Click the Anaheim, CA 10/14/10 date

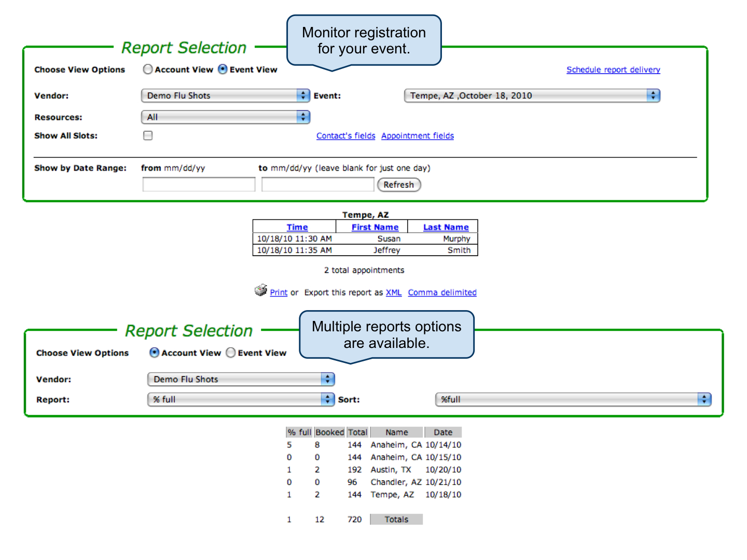443,445
